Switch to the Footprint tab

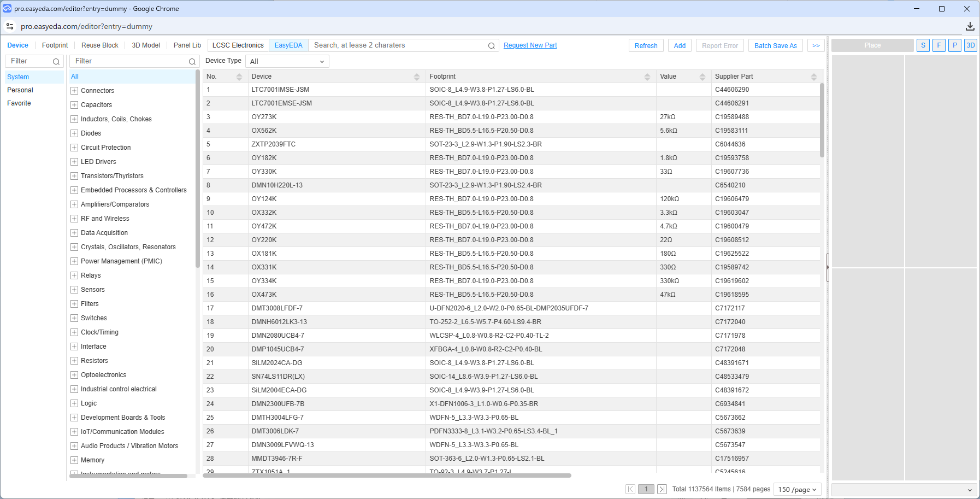55,45
